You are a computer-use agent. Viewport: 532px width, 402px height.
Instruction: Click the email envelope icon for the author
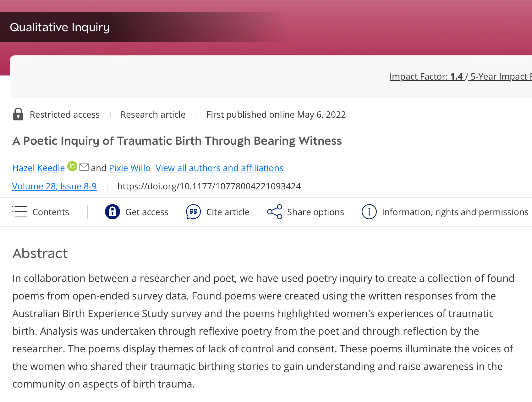(84, 167)
